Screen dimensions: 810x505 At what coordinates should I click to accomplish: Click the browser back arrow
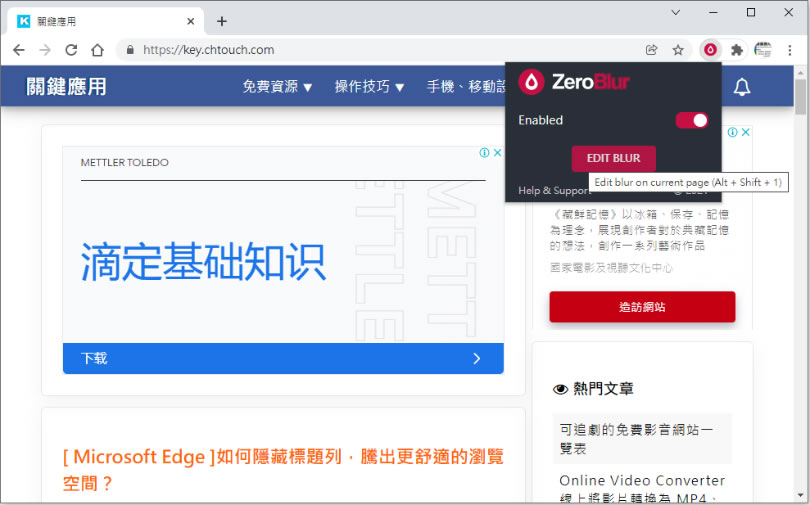click(x=19, y=50)
